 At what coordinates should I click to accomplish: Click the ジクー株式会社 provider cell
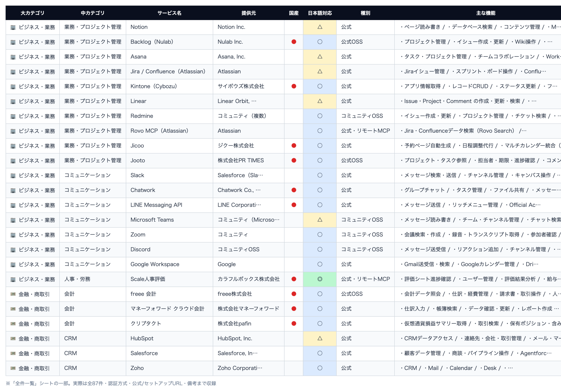[x=249, y=146]
